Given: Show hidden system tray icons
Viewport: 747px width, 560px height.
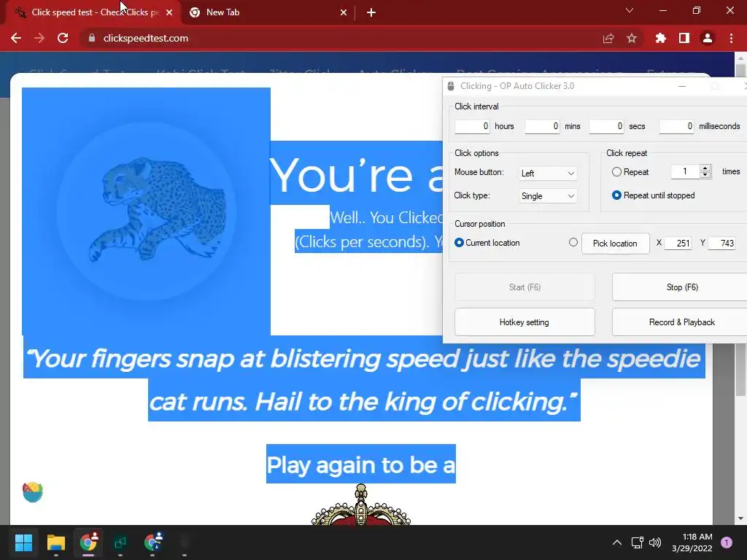Looking at the screenshot, I should point(617,542).
